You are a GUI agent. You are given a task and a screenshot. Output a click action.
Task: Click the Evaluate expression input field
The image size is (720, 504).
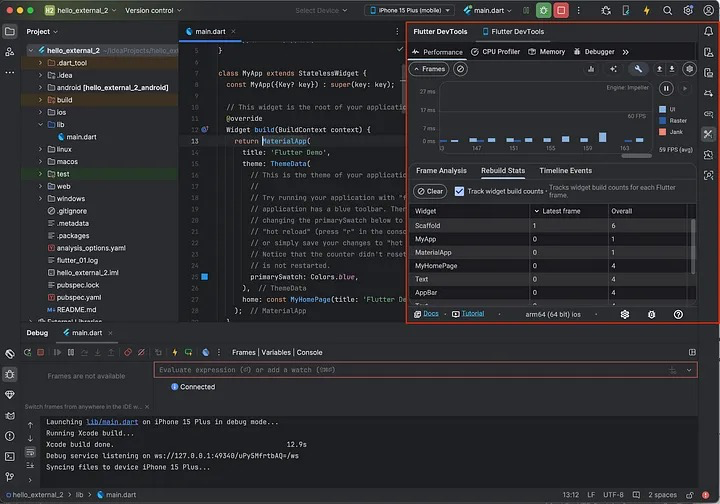click(x=426, y=370)
